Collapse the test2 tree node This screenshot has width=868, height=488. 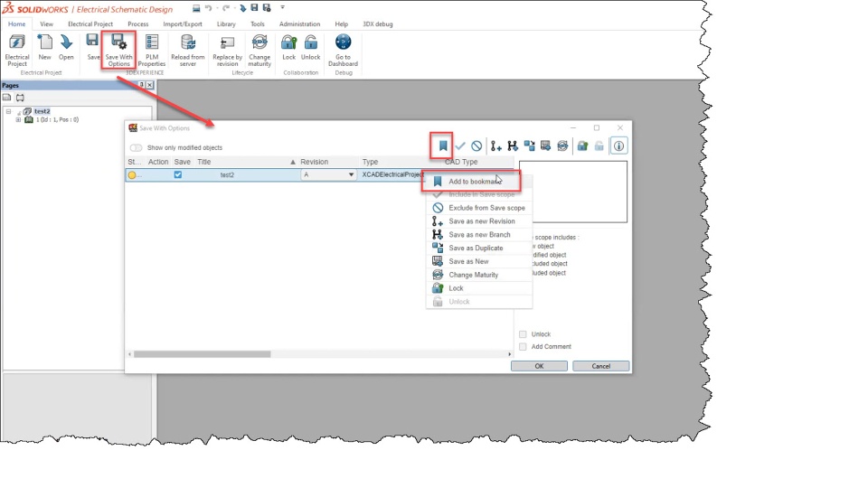pos(8,111)
